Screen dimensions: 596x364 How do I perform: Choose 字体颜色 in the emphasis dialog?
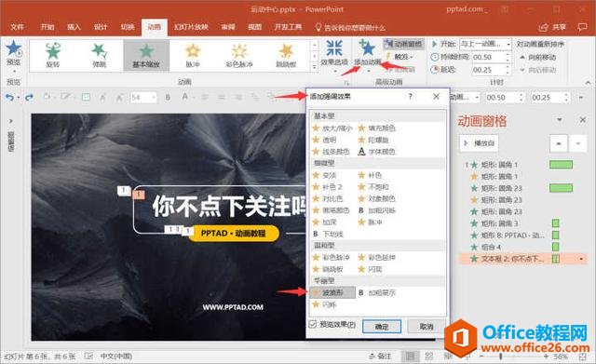pos(377,152)
